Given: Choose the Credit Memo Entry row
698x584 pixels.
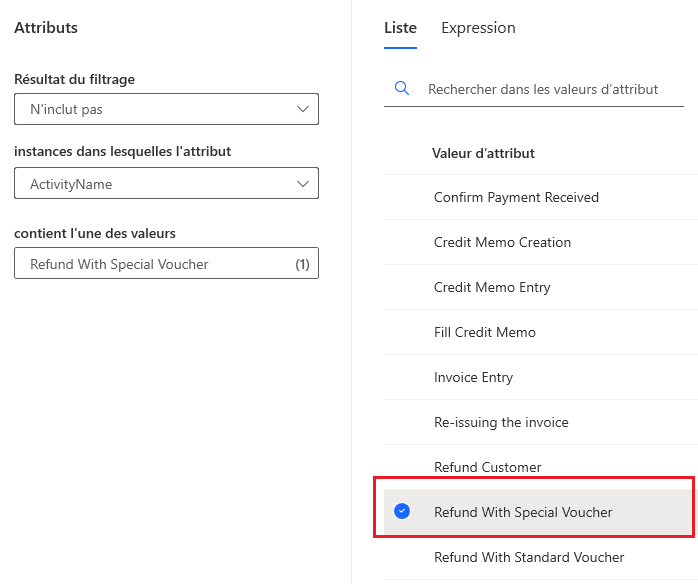Looking at the screenshot, I should click(x=492, y=287).
